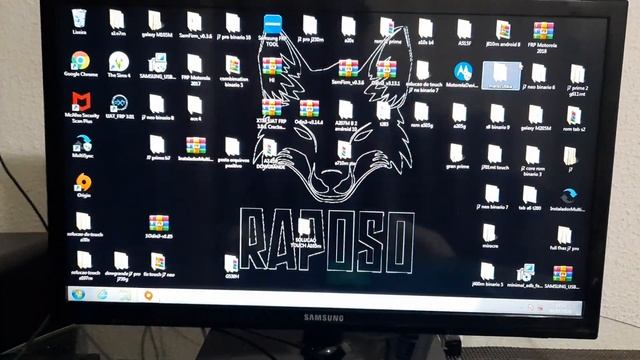
Task: Open Internet Explorer from taskbar
Action: coord(102,294)
